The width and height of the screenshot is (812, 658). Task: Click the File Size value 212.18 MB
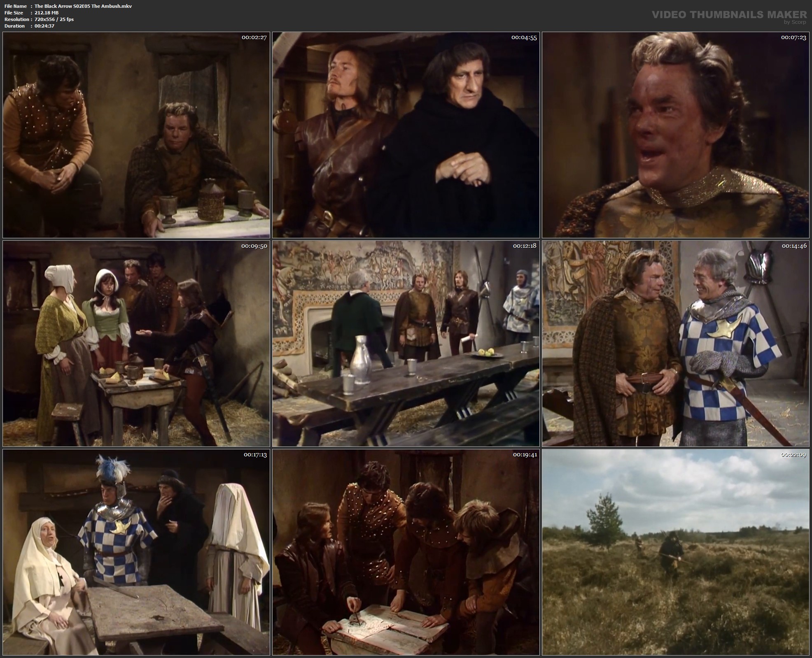coord(47,13)
